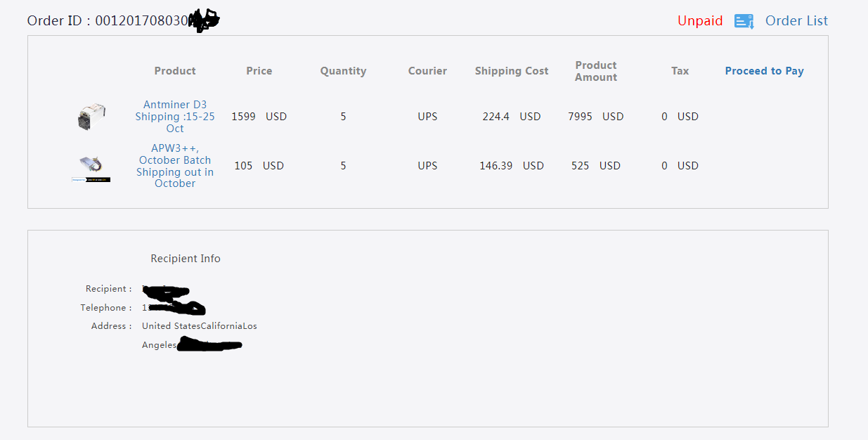Open the Order List link
The width and height of the screenshot is (868, 440).
point(796,21)
